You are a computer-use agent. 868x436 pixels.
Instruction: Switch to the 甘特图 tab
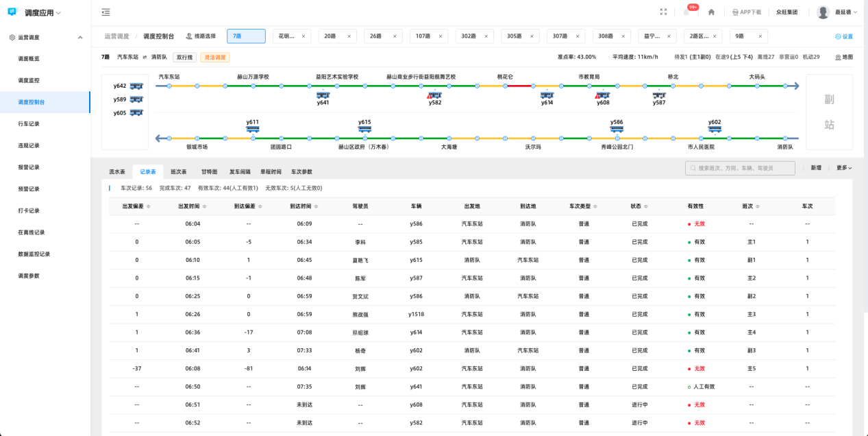coord(209,172)
